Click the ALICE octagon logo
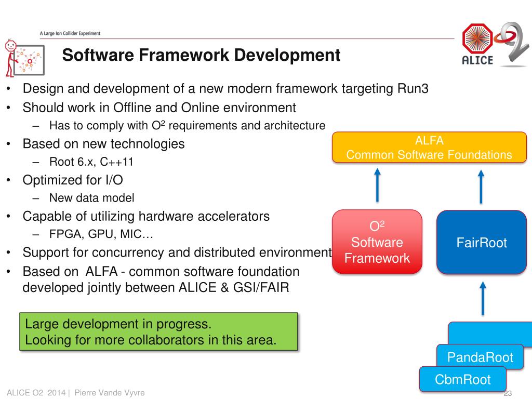Screen dimensions: 532x399 click(477, 44)
